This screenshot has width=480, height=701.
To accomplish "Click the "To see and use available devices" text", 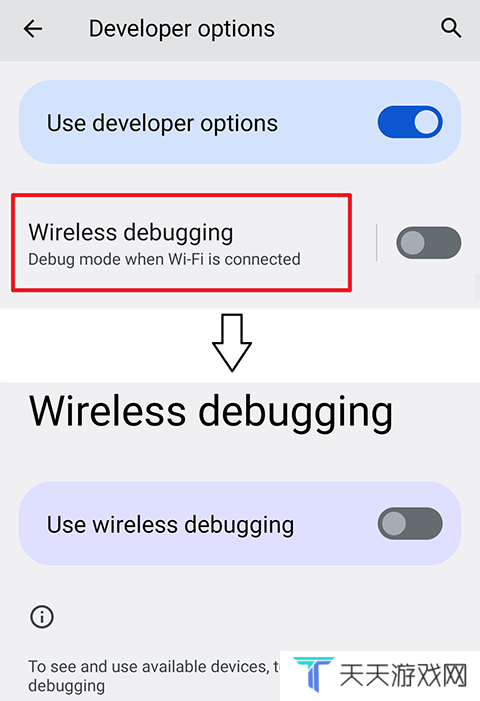I will coord(147,667).
